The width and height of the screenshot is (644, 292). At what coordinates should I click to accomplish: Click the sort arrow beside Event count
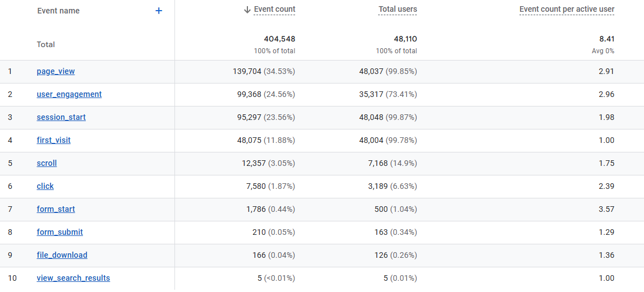(x=247, y=10)
